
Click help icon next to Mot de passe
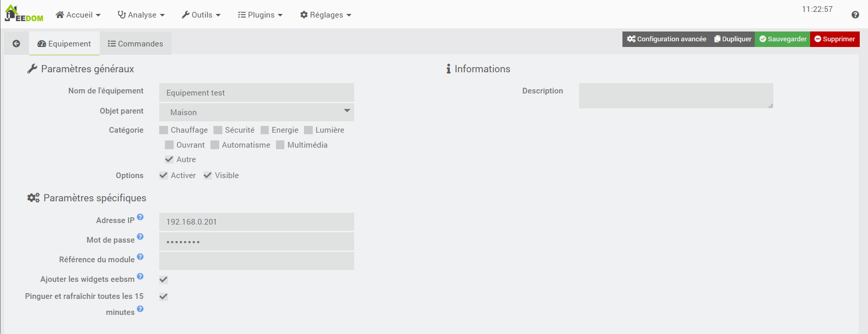(140, 237)
